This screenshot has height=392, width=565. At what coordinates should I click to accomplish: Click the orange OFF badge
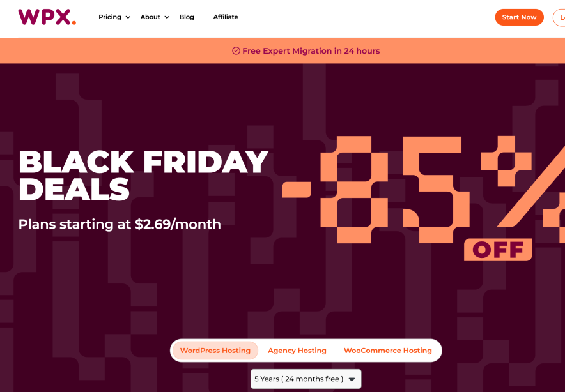click(x=498, y=250)
